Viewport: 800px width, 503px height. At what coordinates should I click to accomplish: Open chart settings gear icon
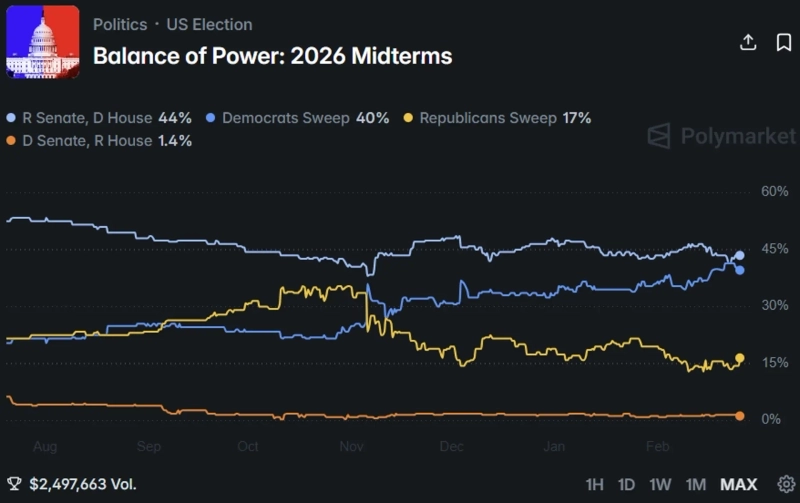coord(787,484)
